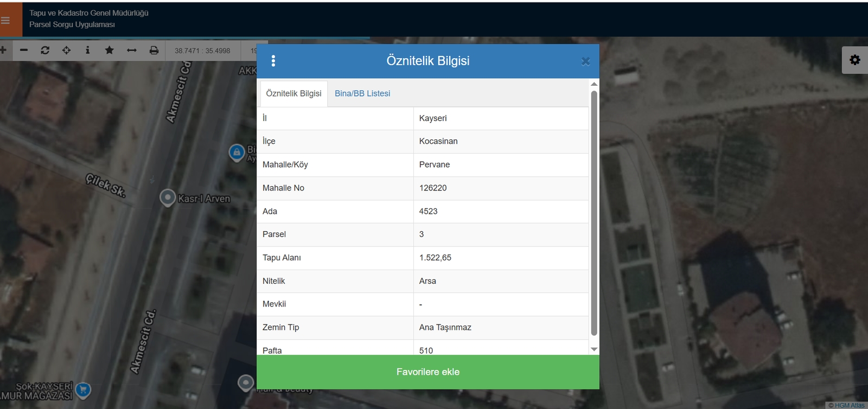868x409 pixels.
Task: Click the Zemin Tip label
Action: coord(281,327)
